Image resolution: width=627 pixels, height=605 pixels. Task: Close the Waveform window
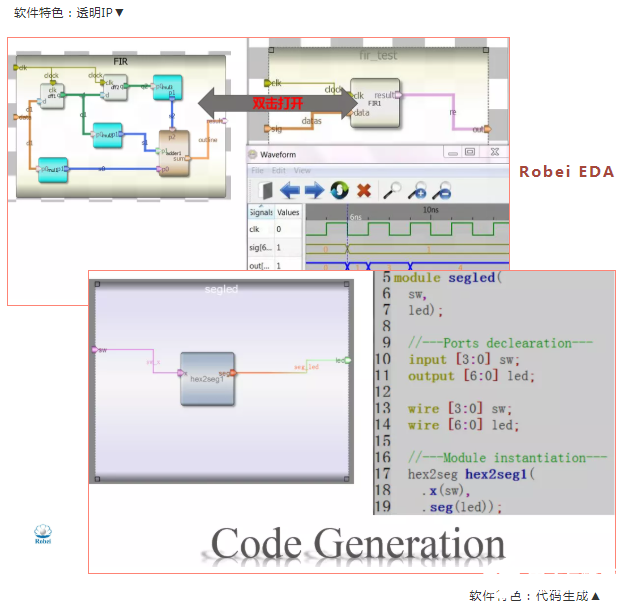[495, 152]
